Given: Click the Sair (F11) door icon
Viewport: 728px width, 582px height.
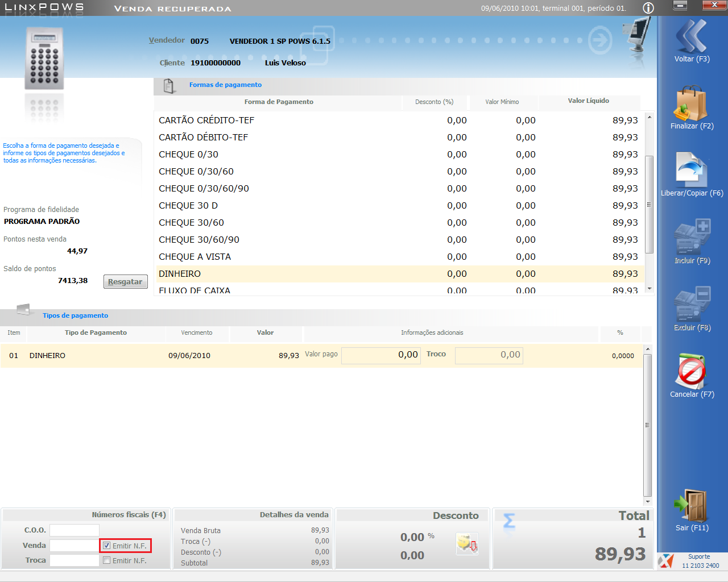Looking at the screenshot, I should tap(692, 505).
